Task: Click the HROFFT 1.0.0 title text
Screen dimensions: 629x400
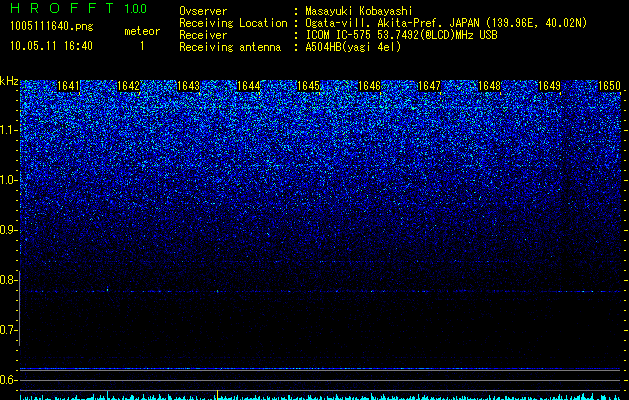Action: point(79,8)
